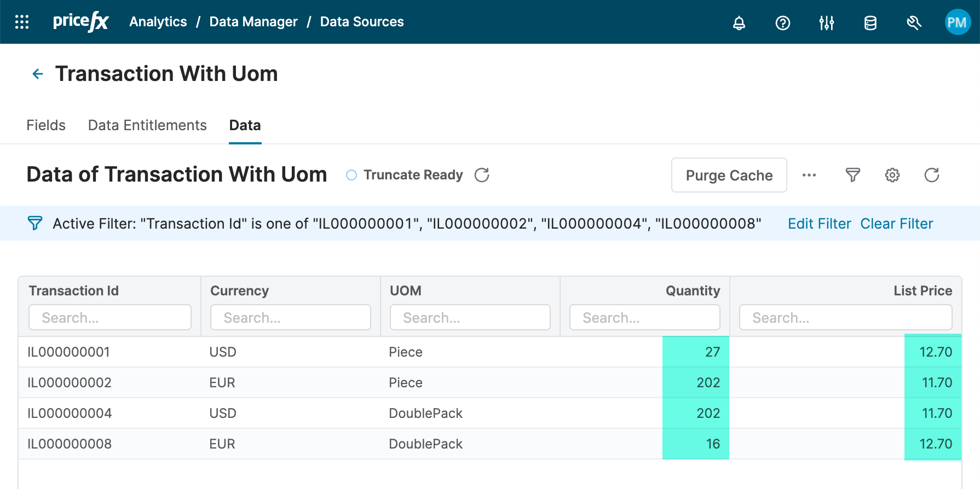Open the database icon in header
This screenshot has width=980, height=489.
(871, 22)
